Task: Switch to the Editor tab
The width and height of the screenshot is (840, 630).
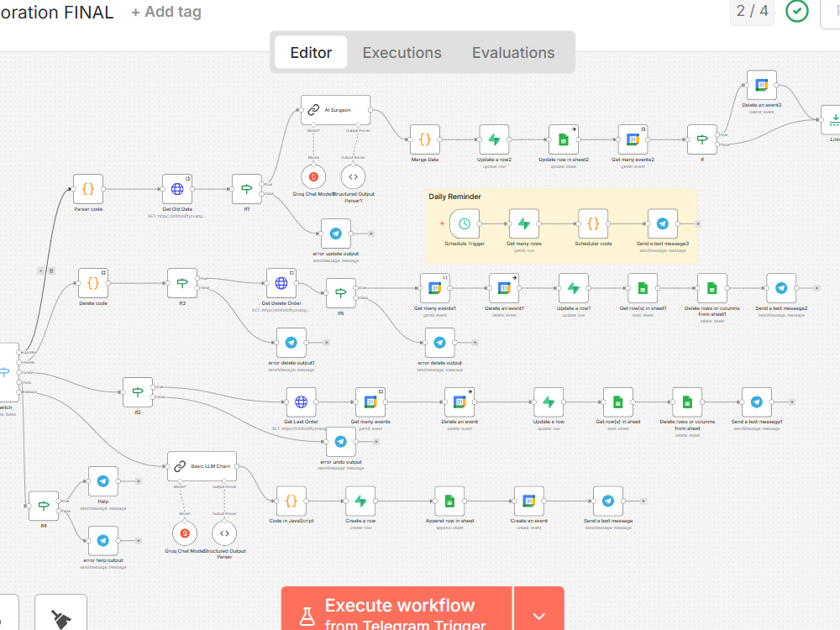Action: 311,52
